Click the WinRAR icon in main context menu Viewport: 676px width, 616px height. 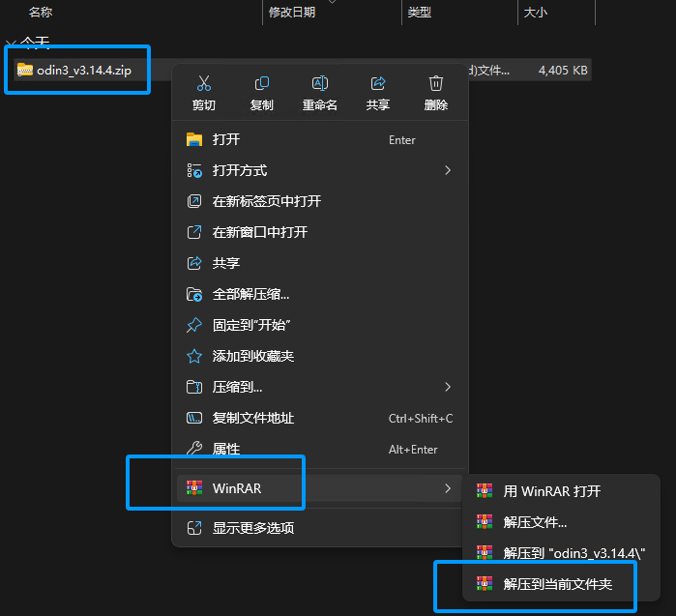[x=194, y=488]
